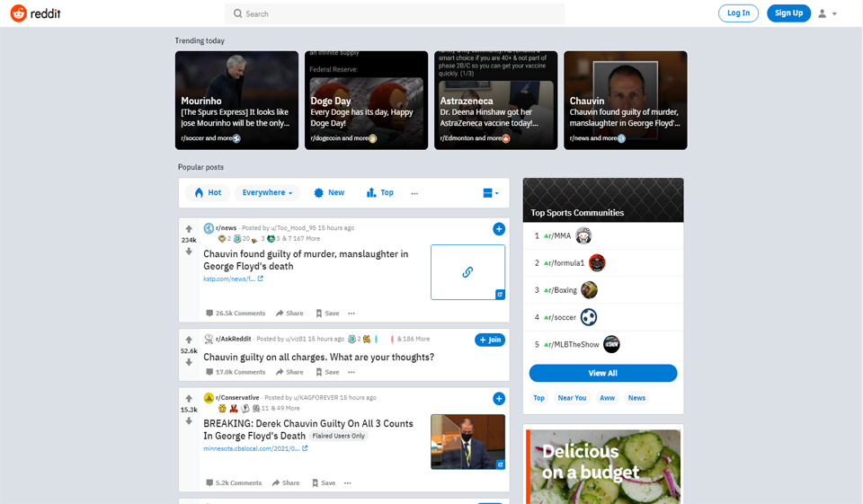Select the Aww category chip
The image size is (863, 504).
click(607, 398)
